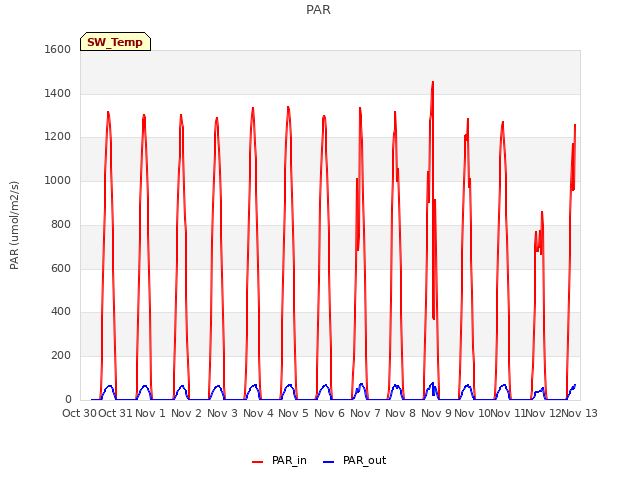This screenshot has width=640, height=480.
Task: Click the 200 y-axis tick label
Action: click(x=61, y=356)
